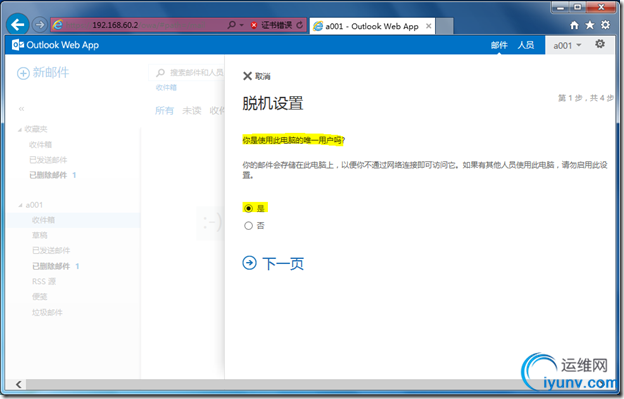
Task: Collapse the folder pane with double chevron
Action: pyautogui.click(x=21, y=109)
